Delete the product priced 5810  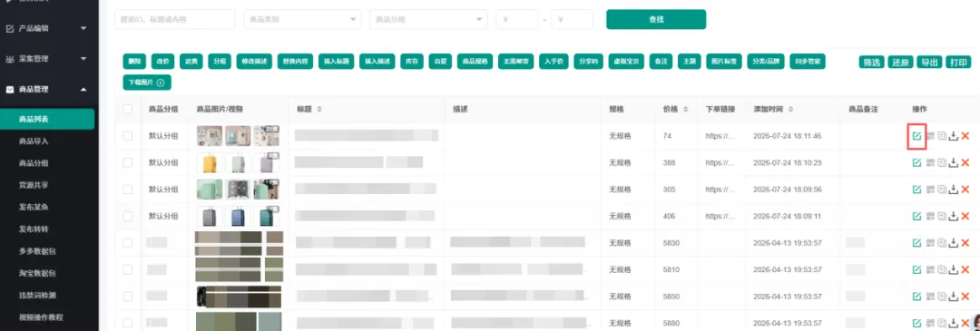pos(965,269)
